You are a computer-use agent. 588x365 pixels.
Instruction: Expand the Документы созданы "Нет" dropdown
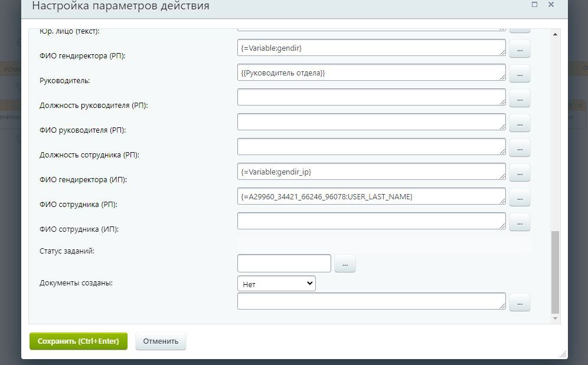(276, 284)
